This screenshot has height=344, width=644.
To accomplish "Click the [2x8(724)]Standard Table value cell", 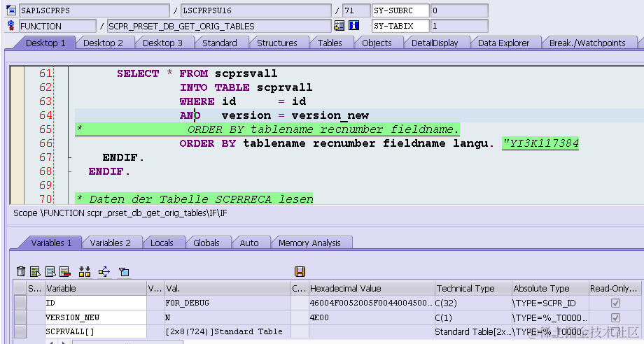I will 227,331.
